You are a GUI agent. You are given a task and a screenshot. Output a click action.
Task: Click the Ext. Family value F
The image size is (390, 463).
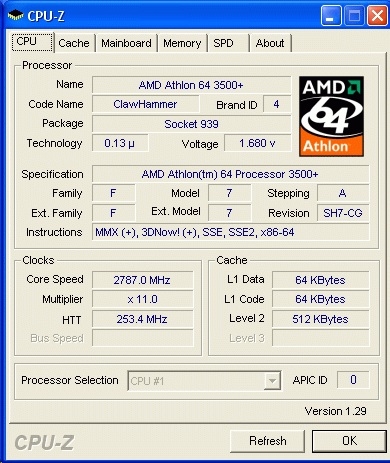[113, 213]
